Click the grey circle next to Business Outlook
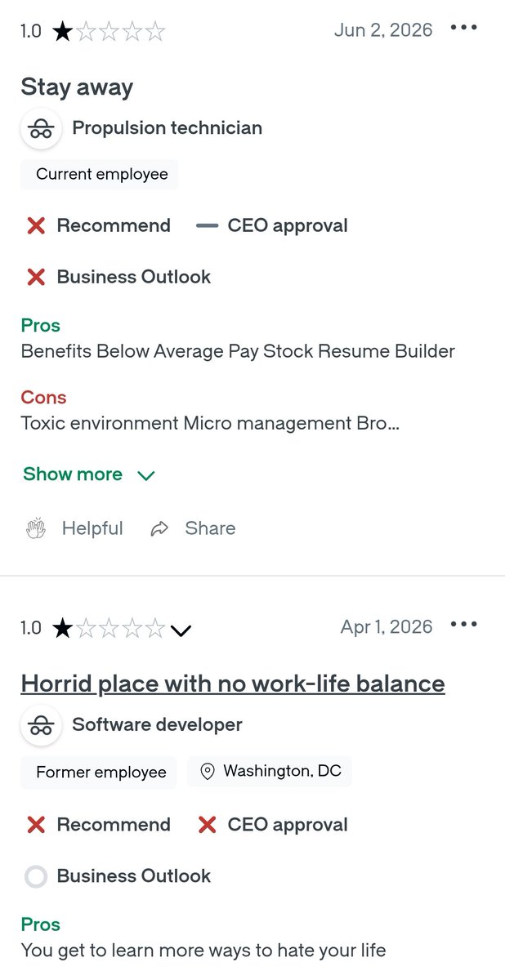The height and width of the screenshot is (980, 505). click(36, 876)
